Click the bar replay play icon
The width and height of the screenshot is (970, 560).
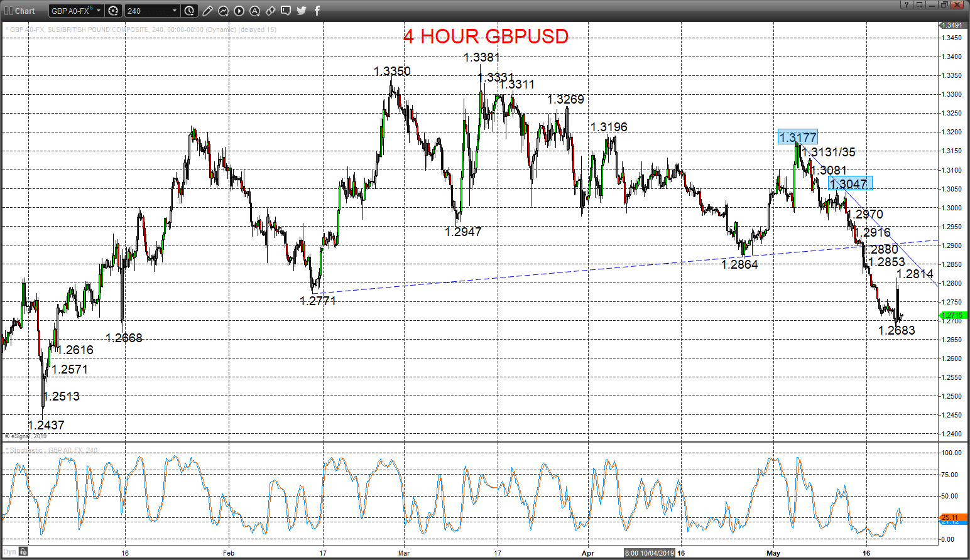click(x=239, y=11)
